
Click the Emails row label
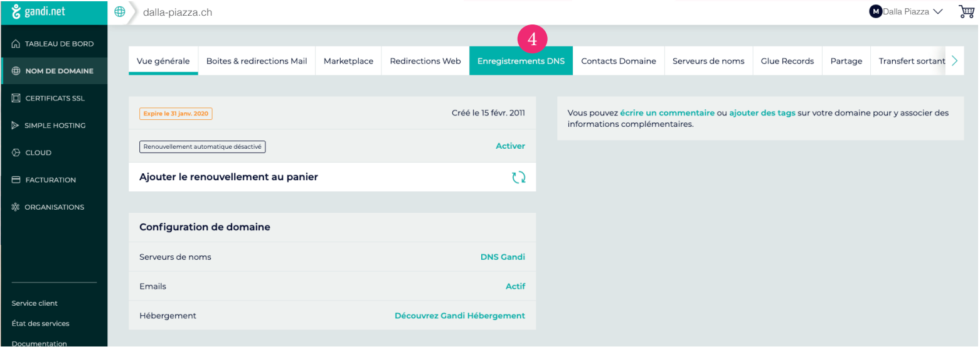[152, 286]
